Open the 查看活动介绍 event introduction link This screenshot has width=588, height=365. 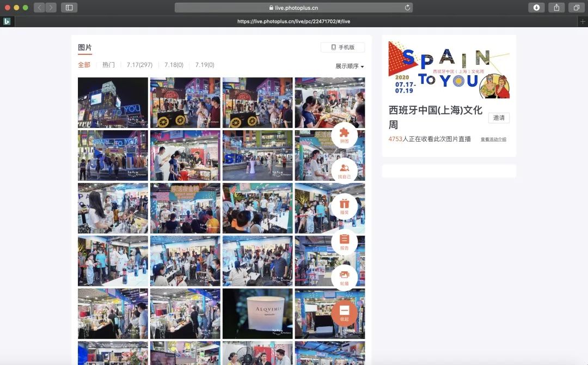pos(492,139)
